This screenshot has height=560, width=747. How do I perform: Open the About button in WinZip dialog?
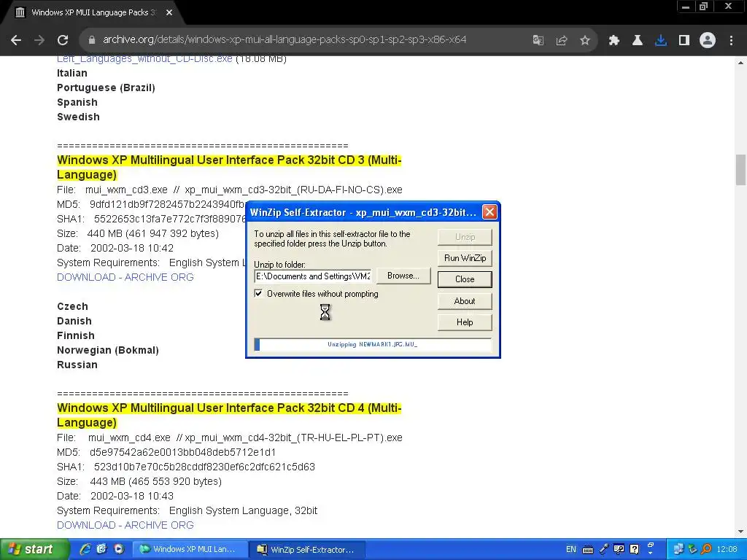coord(465,301)
